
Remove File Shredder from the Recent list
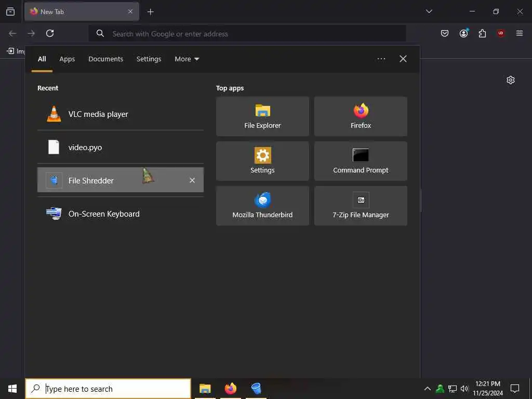(192, 180)
